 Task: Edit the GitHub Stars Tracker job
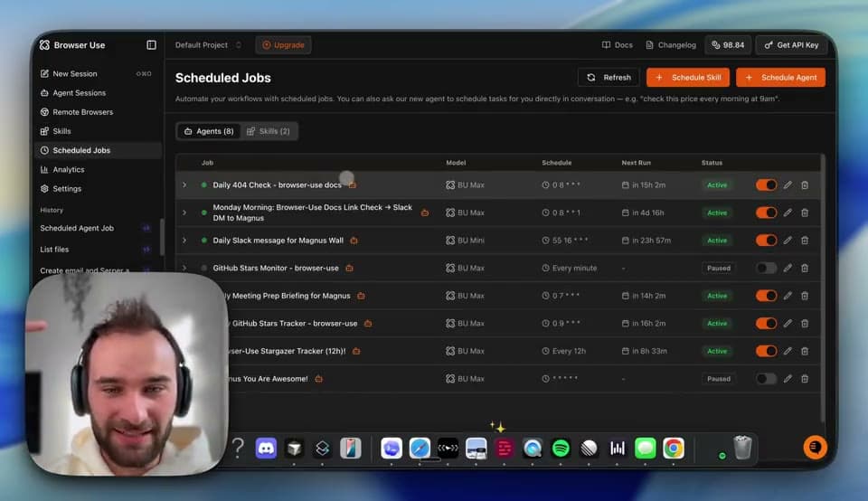(788, 323)
